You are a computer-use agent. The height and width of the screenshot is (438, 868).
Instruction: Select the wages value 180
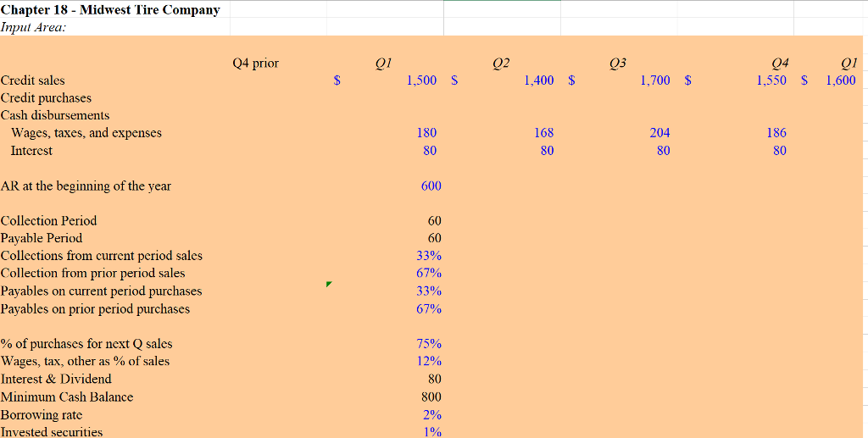pos(426,133)
